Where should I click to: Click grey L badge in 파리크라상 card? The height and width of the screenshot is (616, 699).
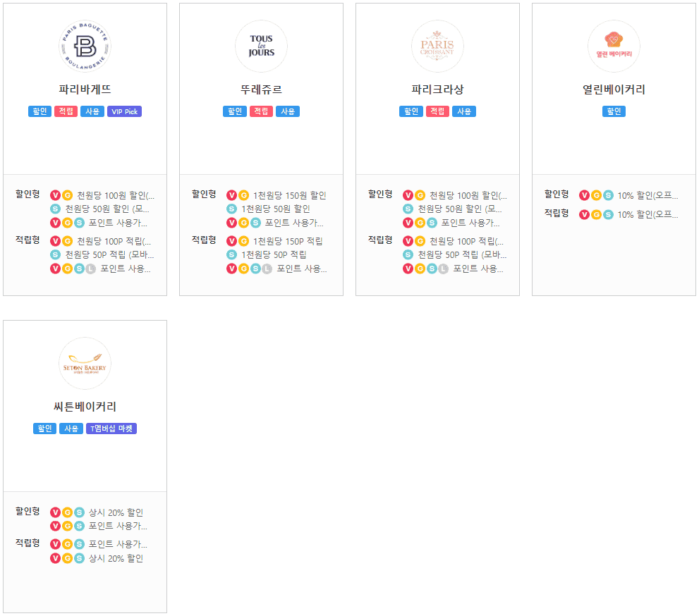444,269
